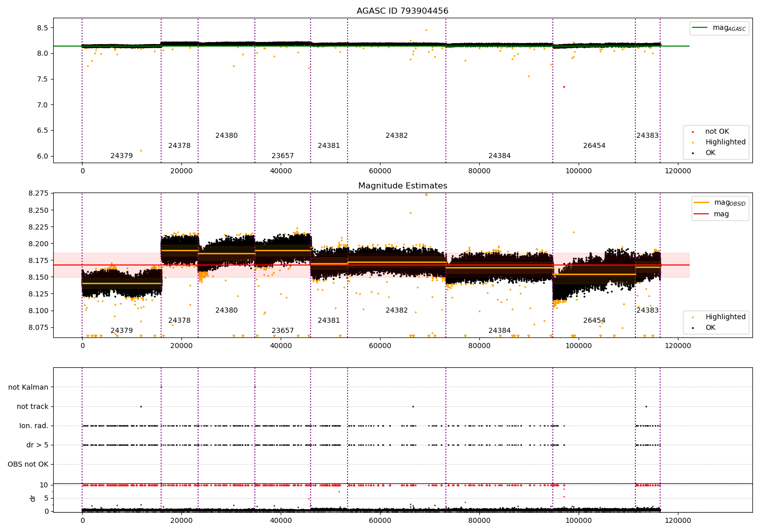Click the 8.075 y-tick label
The height and width of the screenshot is (532, 760).
[x=39, y=327]
